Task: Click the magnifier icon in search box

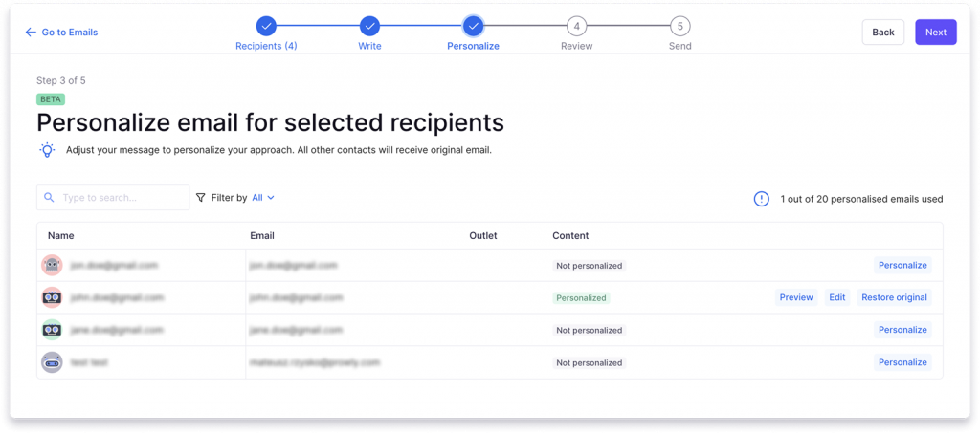Action: tap(49, 198)
